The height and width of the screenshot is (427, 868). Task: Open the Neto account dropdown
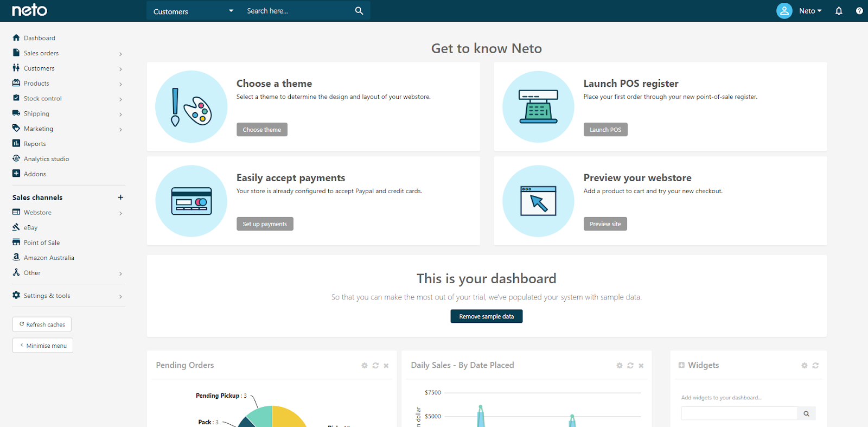pyautogui.click(x=810, y=11)
